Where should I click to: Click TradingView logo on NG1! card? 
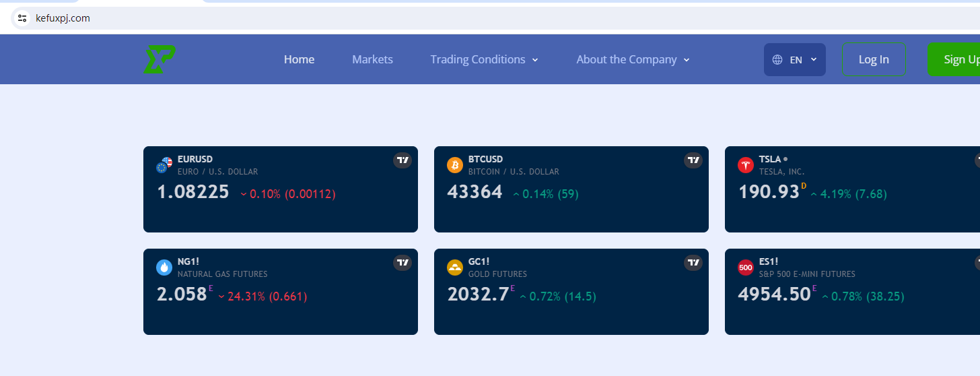click(x=403, y=263)
